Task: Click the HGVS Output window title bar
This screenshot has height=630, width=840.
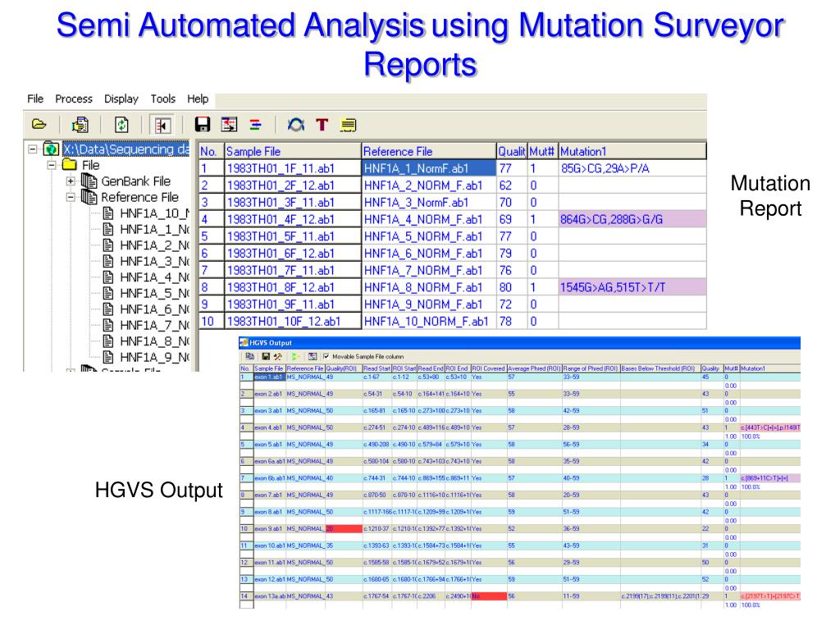Action: (x=519, y=343)
